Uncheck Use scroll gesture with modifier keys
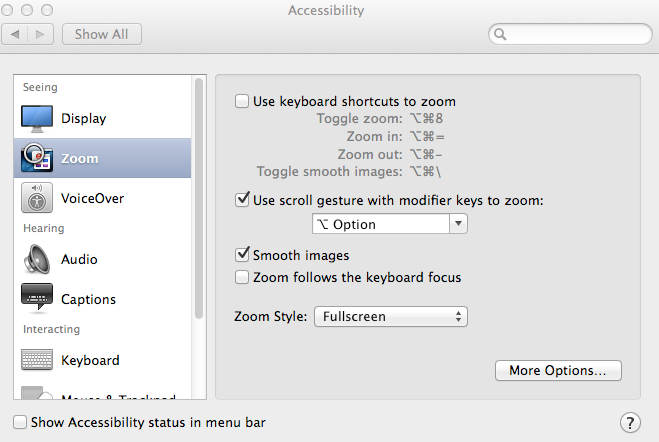This screenshot has width=659, height=442. point(242,200)
